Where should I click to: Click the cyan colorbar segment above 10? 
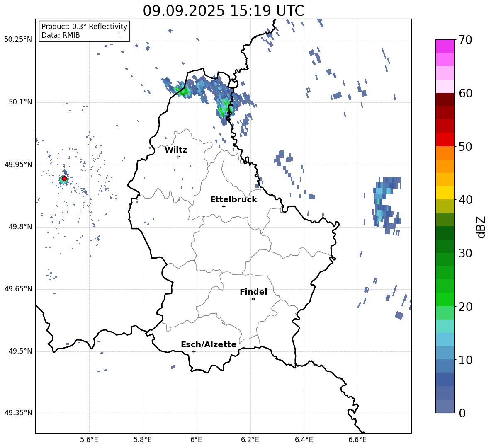click(x=445, y=339)
